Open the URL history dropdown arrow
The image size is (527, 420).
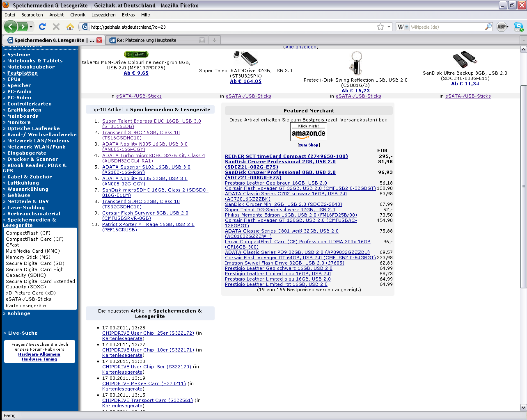point(389,27)
